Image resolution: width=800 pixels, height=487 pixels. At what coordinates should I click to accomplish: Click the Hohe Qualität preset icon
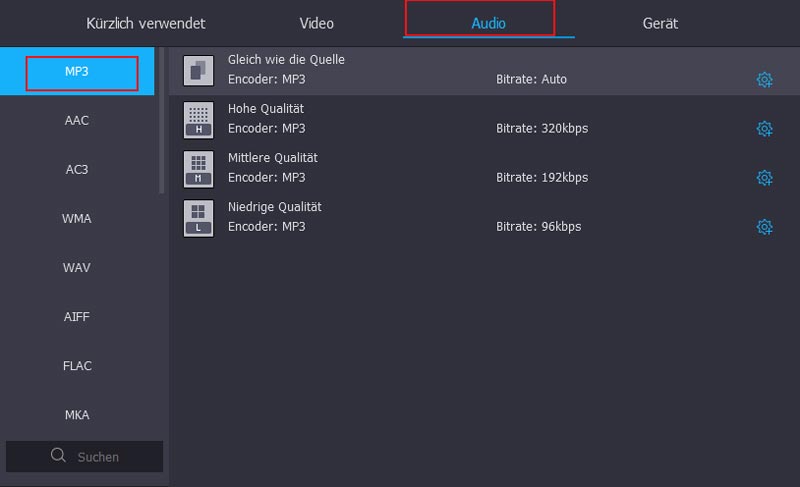[199, 119]
